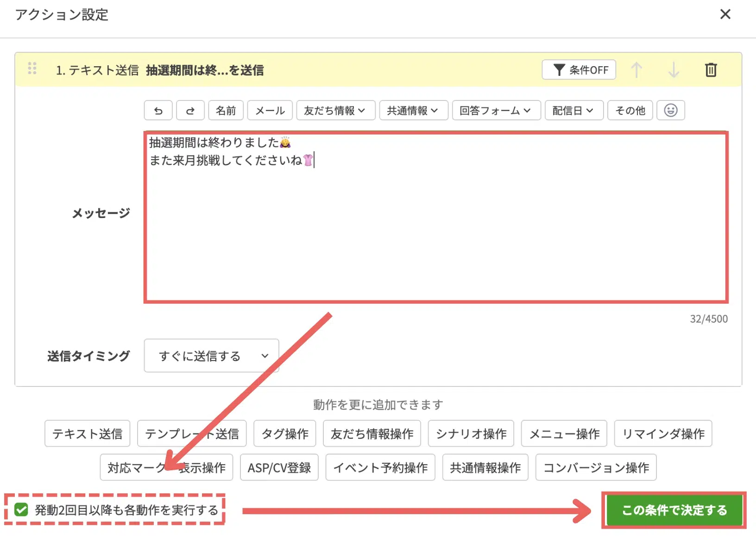Toggle the 条件OFF filter button
756x536 pixels.
579,70
